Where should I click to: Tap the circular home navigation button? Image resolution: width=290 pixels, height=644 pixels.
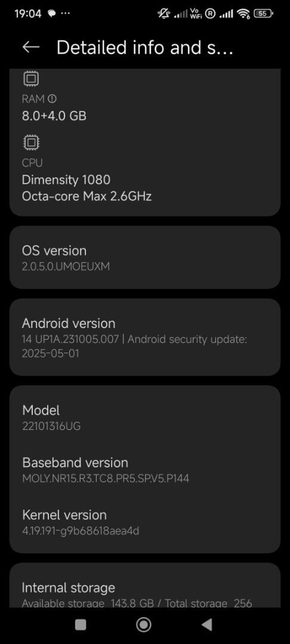click(x=143, y=625)
